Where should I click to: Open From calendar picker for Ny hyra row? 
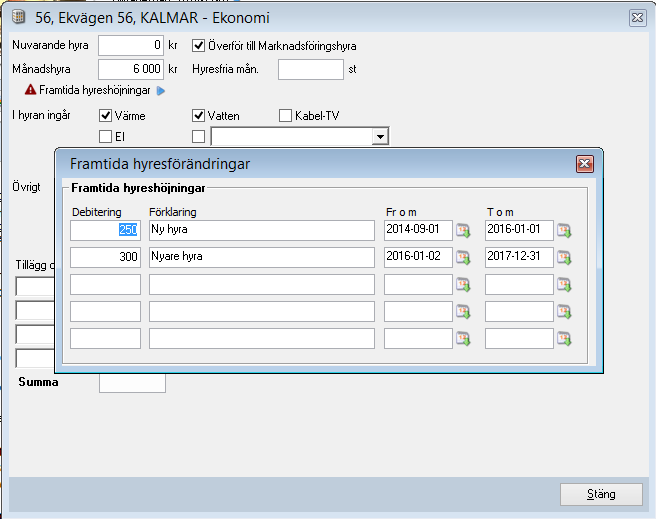(463, 230)
